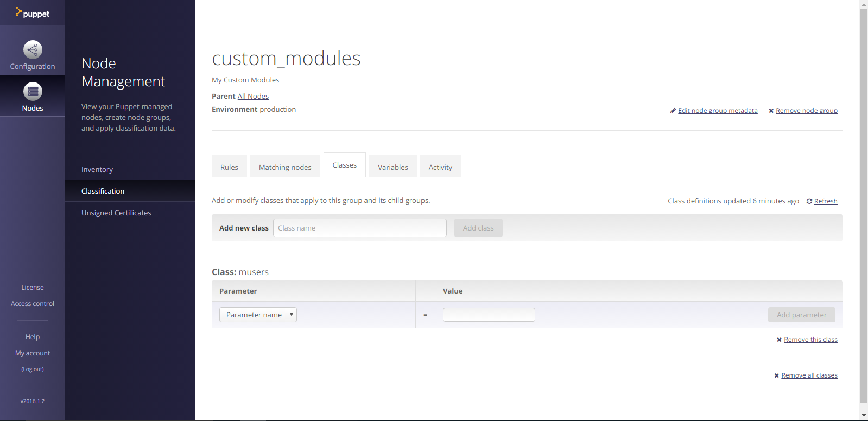Click the Environment production text
The height and width of the screenshot is (421, 868).
point(254,109)
